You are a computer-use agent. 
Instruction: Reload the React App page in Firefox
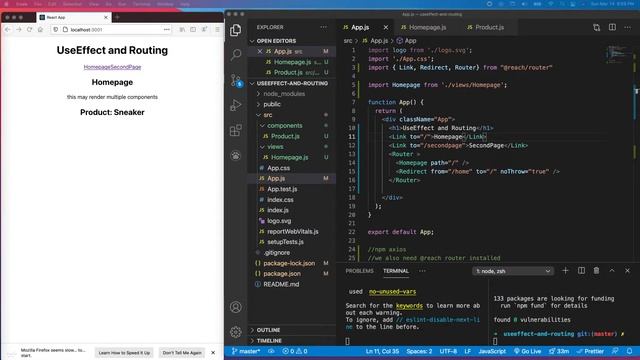(x=29, y=29)
